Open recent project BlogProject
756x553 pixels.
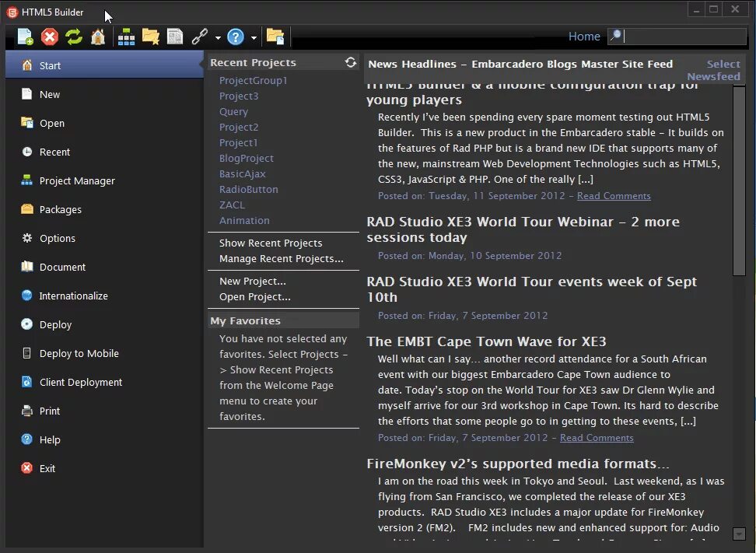click(247, 158)
